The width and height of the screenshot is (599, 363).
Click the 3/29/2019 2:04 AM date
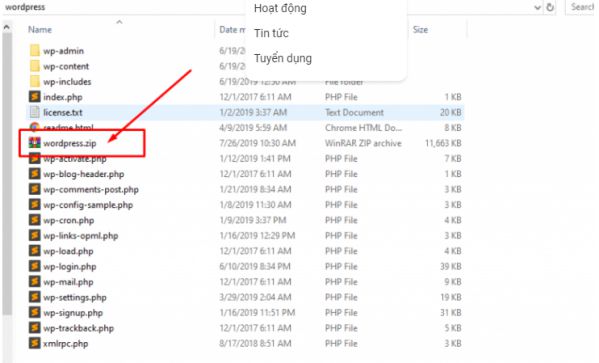click(255, 297)
